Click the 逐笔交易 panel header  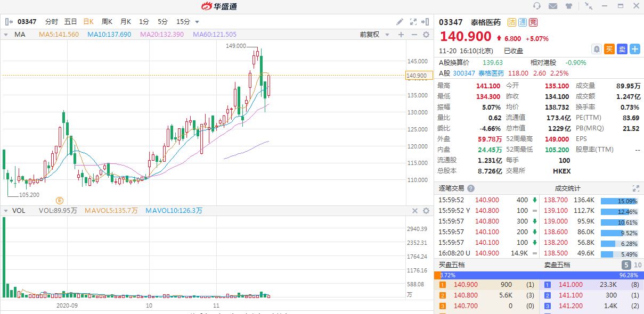(451, 188)
